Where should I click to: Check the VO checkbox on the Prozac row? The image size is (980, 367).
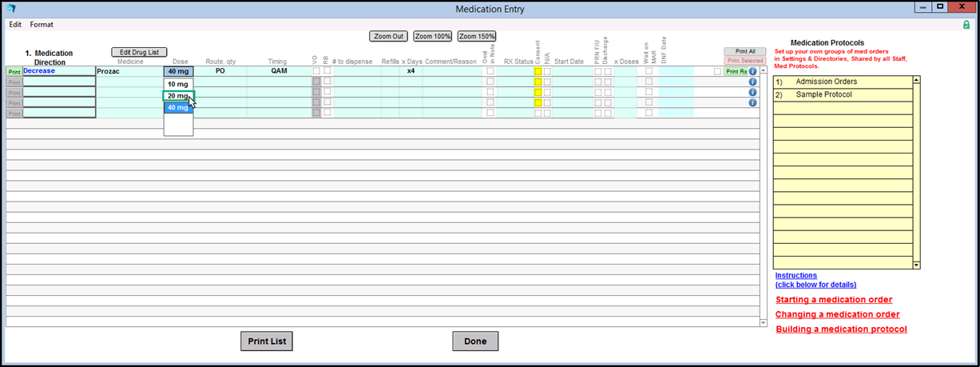[x=316, y=71]
